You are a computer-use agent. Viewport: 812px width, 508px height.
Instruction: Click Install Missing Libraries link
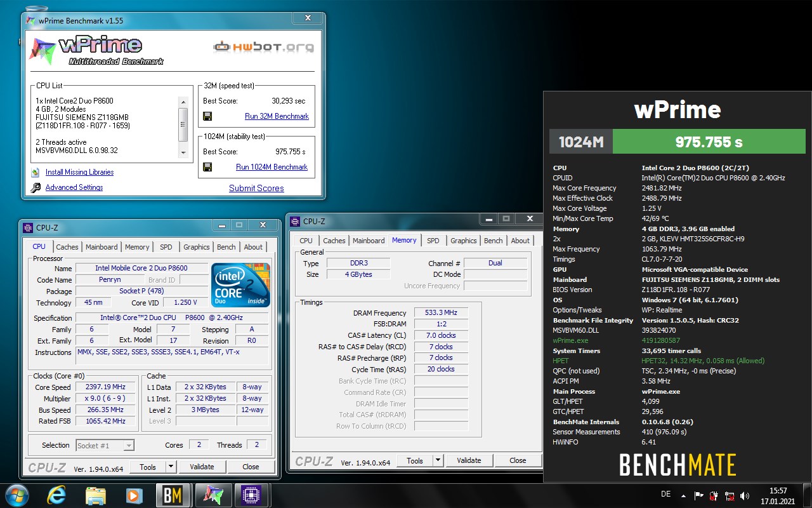(79, 172)
